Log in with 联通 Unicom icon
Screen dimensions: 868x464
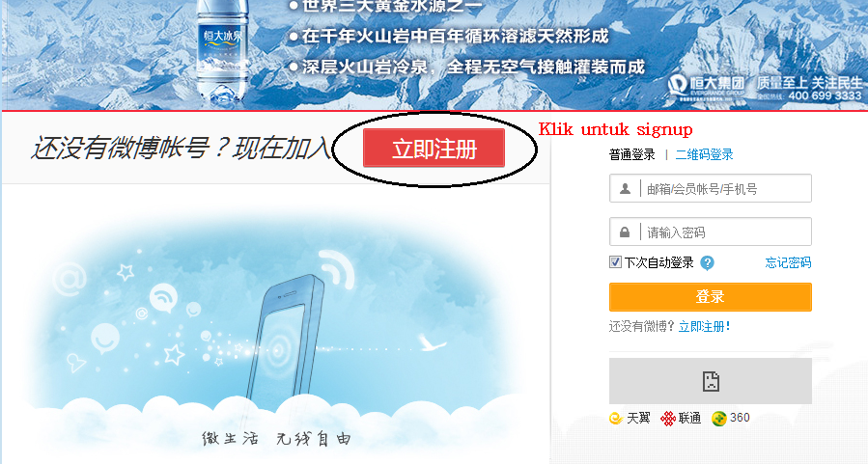tap(668, 419)
